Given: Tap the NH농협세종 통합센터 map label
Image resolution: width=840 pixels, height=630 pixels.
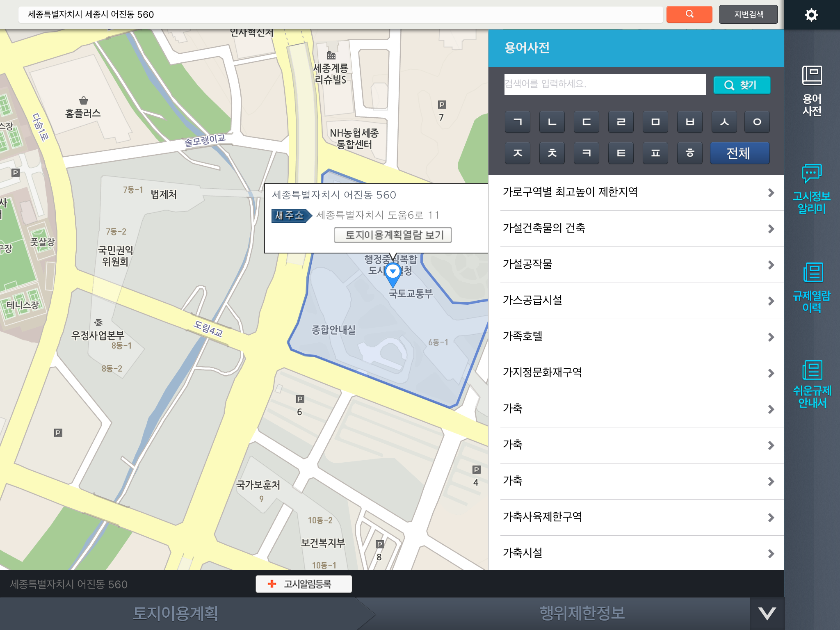Looking at the screenshot, I should (x=354, y=139).
